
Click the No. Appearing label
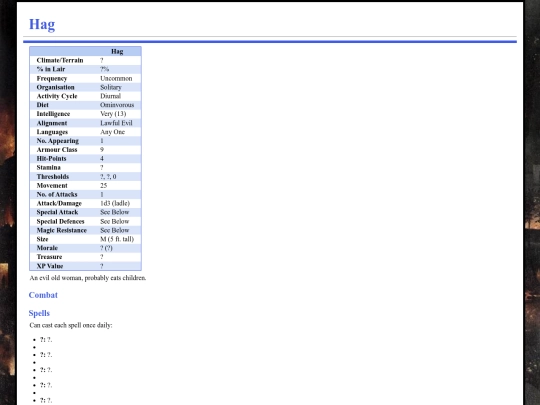[58, 141]
